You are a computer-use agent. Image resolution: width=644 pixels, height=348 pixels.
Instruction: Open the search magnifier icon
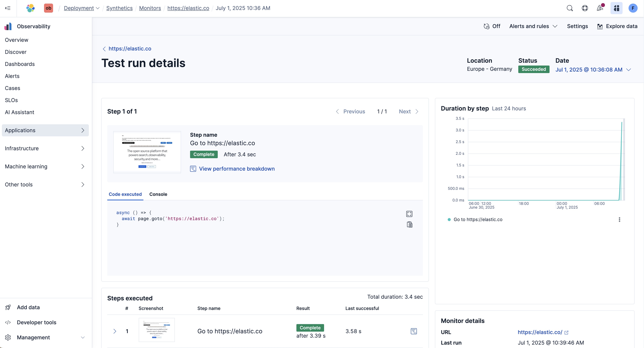pos(569,8)
